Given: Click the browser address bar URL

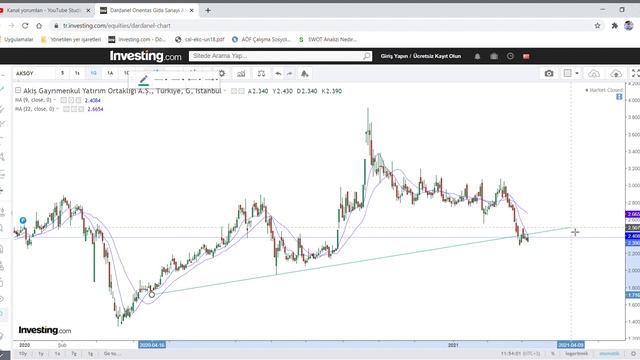Looking at the screenshot, I should point(117,25).
